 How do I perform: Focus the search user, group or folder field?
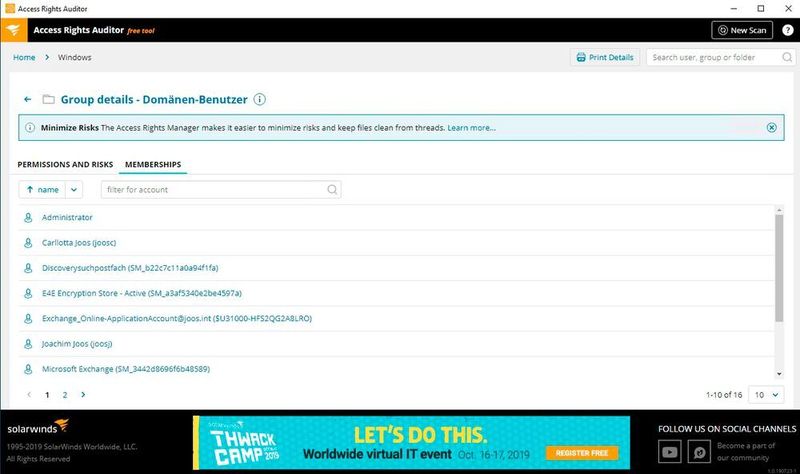[x=720, y=57]
